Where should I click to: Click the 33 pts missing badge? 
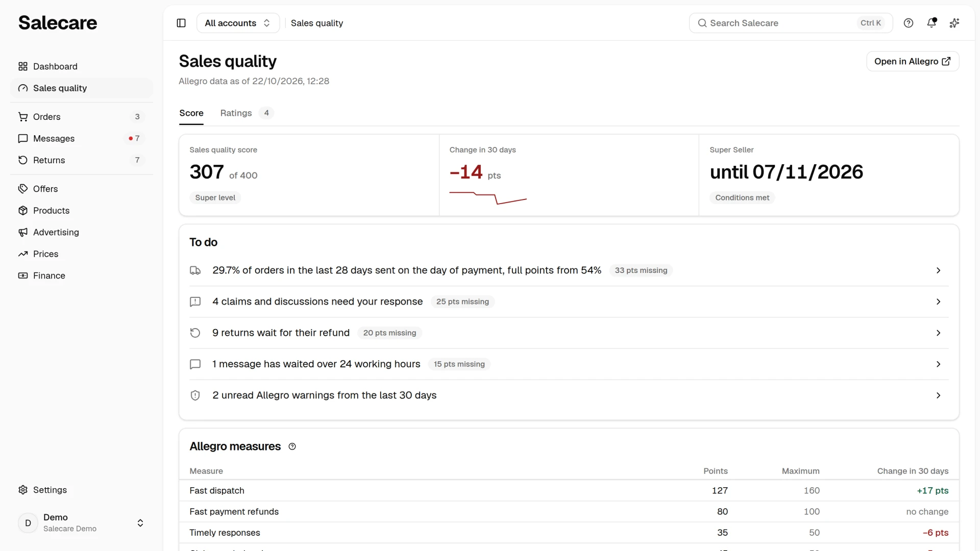point(641,270)
